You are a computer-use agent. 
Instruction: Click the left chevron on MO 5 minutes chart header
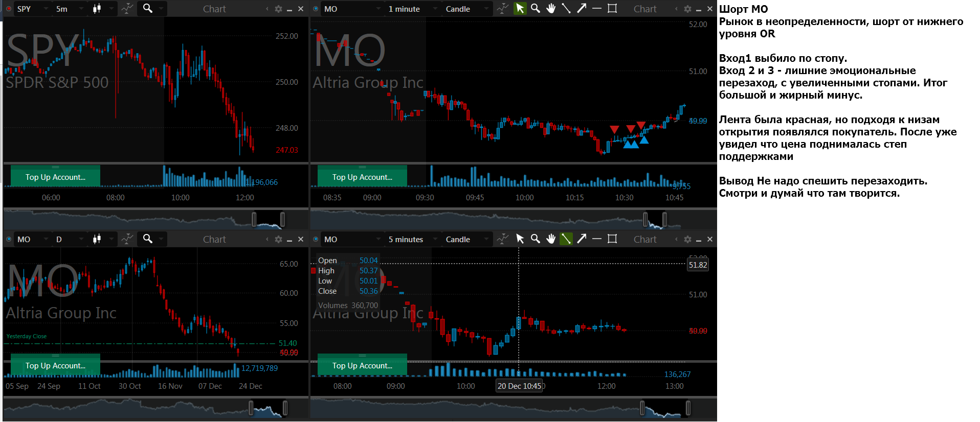coord(676,239)
